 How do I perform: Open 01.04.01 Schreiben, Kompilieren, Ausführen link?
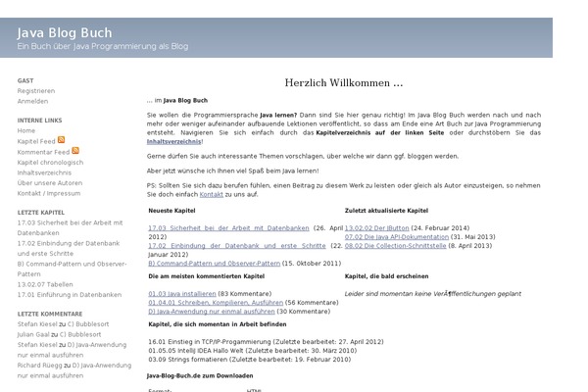click(216, 303)
